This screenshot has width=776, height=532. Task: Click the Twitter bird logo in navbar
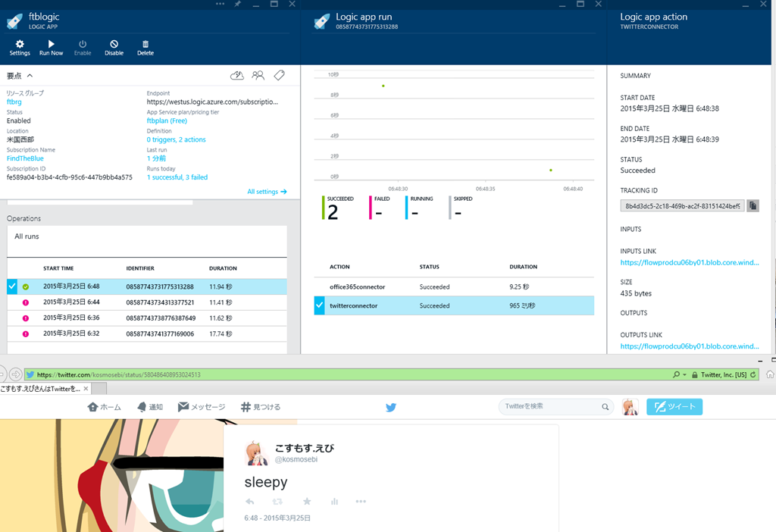pyautogui.click(x=391, y=407)
